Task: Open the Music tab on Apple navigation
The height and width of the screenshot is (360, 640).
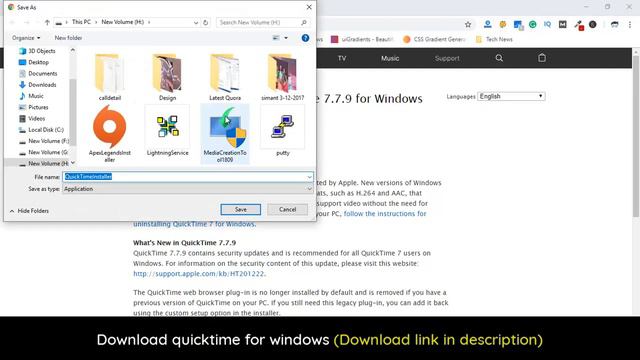Action: (x=390, y=58)
